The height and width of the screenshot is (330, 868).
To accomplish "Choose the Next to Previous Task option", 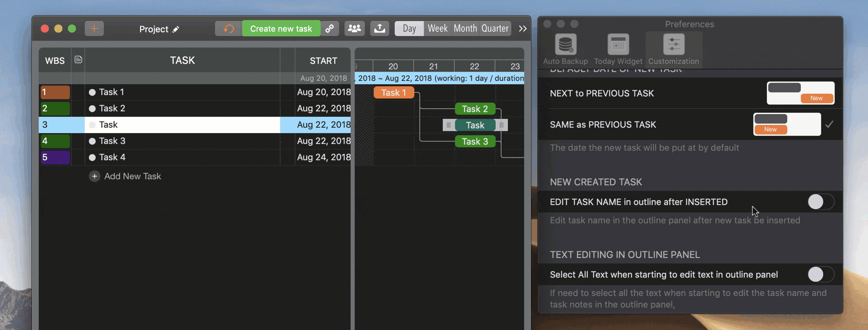I will (x=800, y=93).
